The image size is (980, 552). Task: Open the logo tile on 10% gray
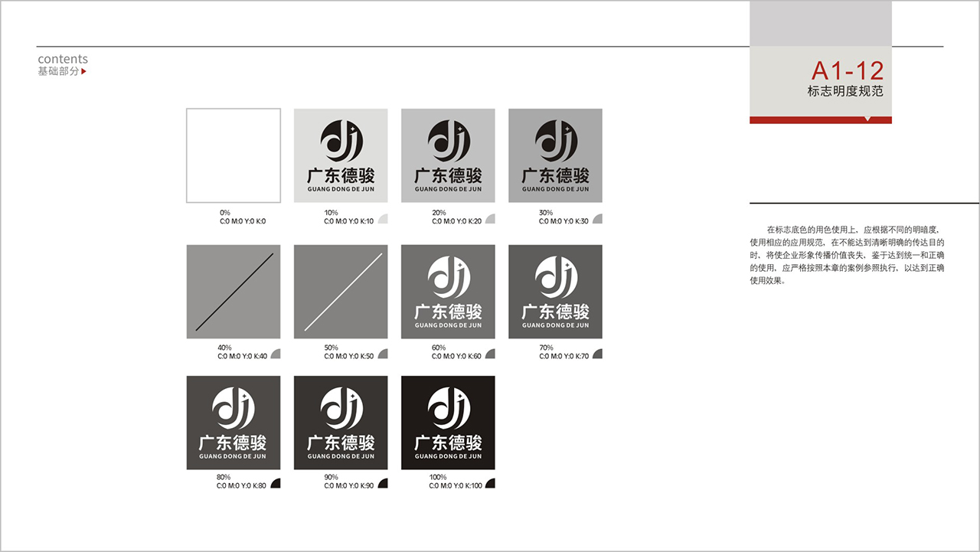pyautogui.click(x=341, y=155)
